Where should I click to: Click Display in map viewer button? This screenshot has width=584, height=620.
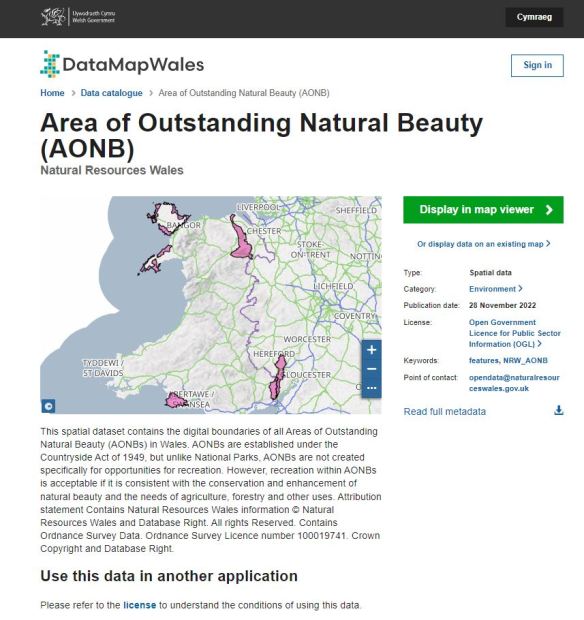tap(483, 210)
